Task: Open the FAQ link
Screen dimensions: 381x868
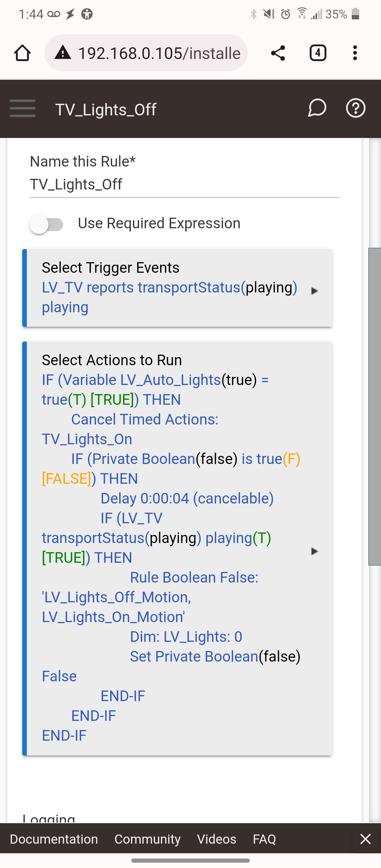Action: point(264,839)
